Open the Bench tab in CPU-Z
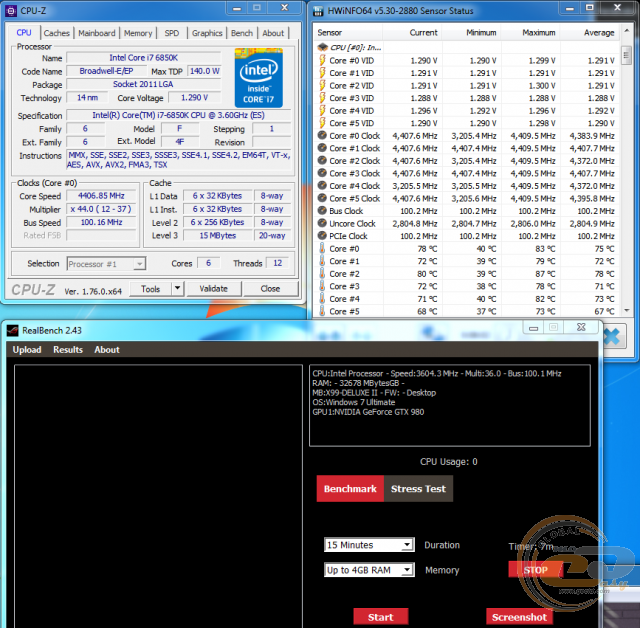Viewport: 640px width, 628px height. (x=242, y=33)
